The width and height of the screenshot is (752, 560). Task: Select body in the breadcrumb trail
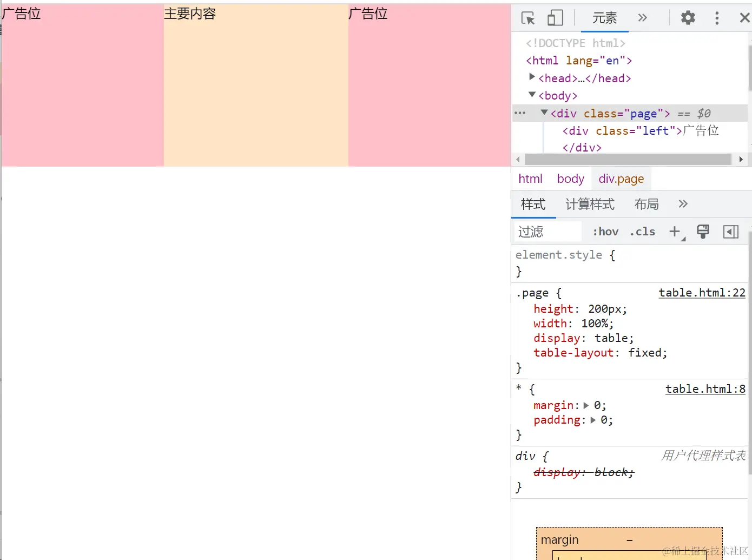point(570,179)
